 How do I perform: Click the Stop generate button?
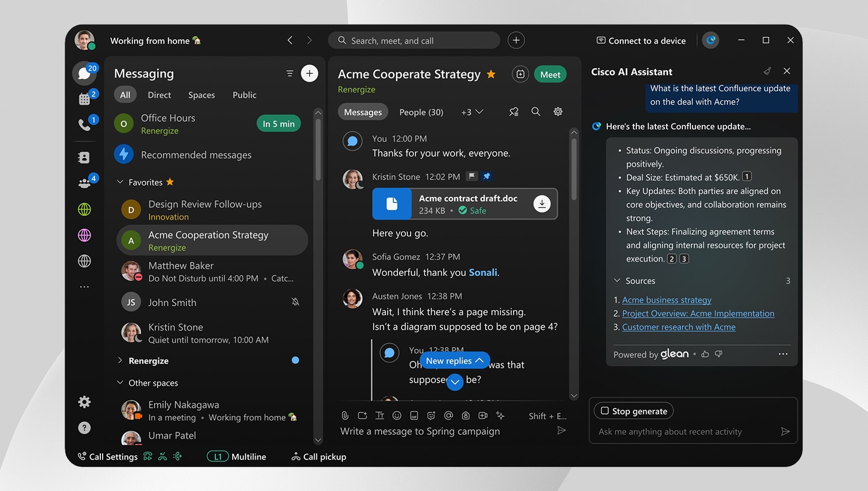pos(634,411)
